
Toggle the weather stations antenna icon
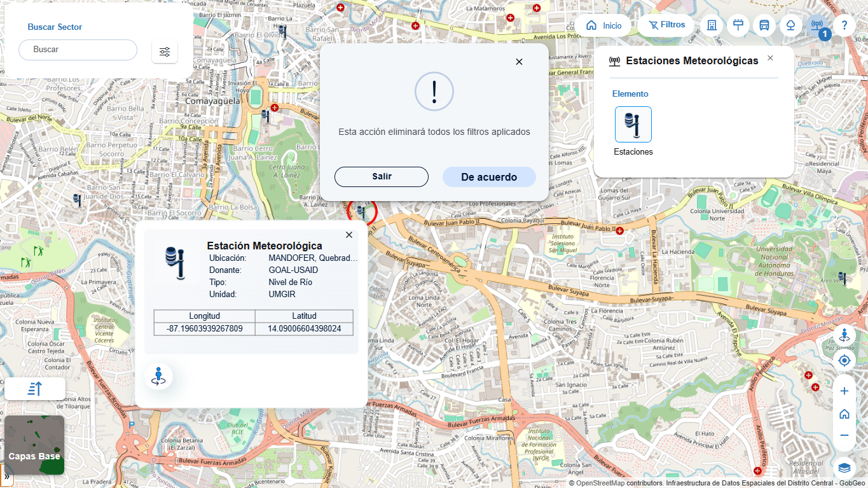[816, 25]
